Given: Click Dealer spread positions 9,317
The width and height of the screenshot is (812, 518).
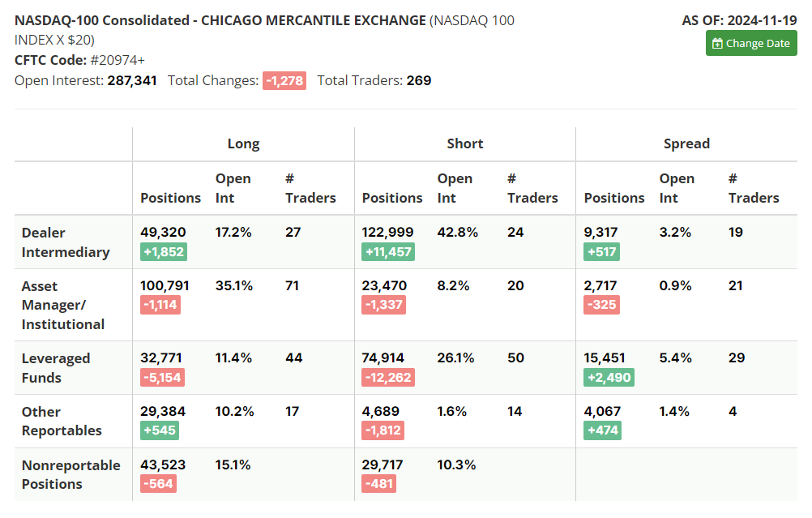Looking at the screenshot, I should coord(600,233).
